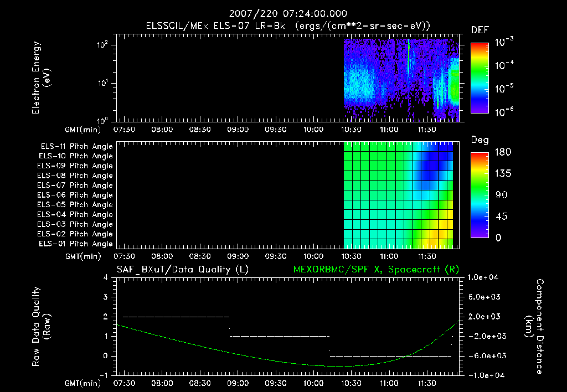Click the Raw Data Quality axis label

pos(41,327)
